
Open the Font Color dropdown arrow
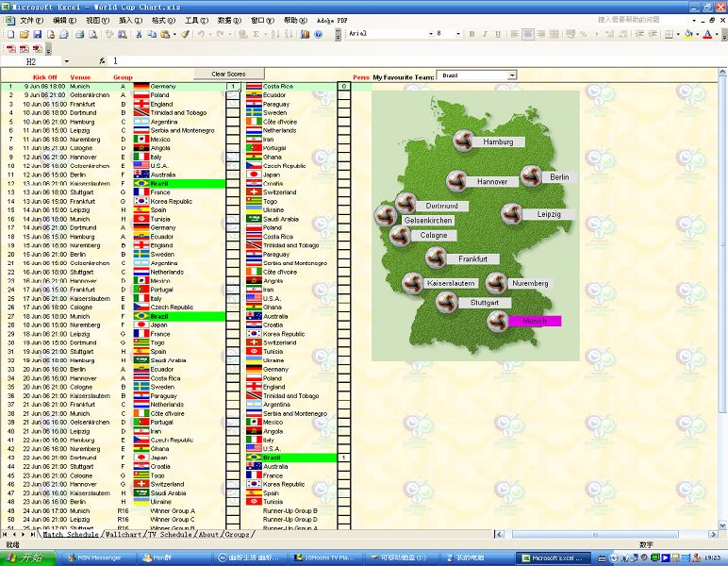click(717, 34)
